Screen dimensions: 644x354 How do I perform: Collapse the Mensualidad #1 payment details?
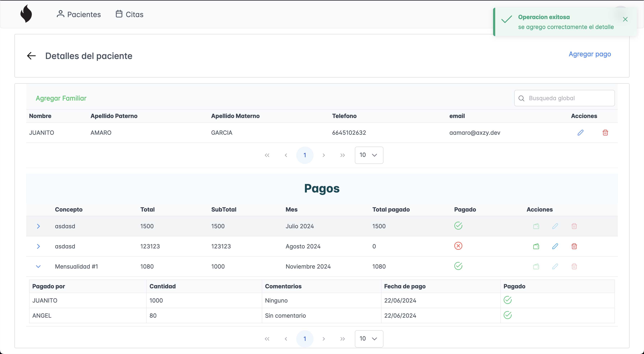click(38, 266)
